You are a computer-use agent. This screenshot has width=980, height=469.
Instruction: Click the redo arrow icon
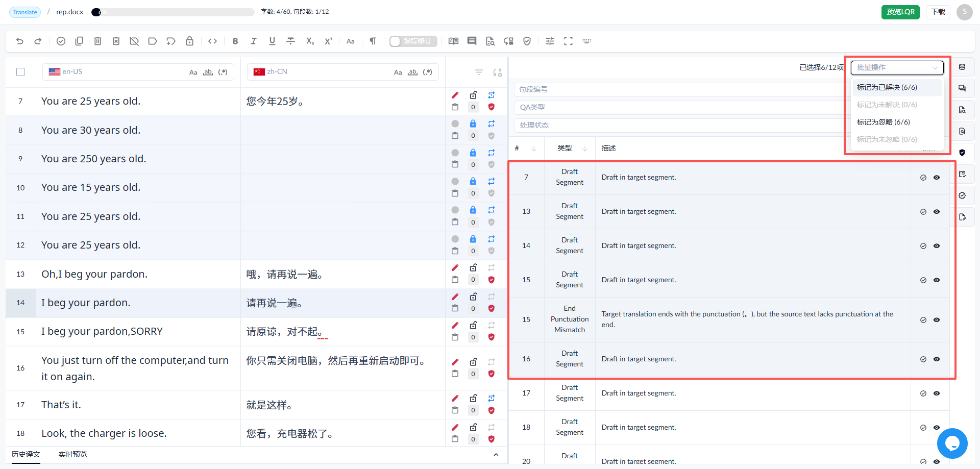tap(38, 41)
